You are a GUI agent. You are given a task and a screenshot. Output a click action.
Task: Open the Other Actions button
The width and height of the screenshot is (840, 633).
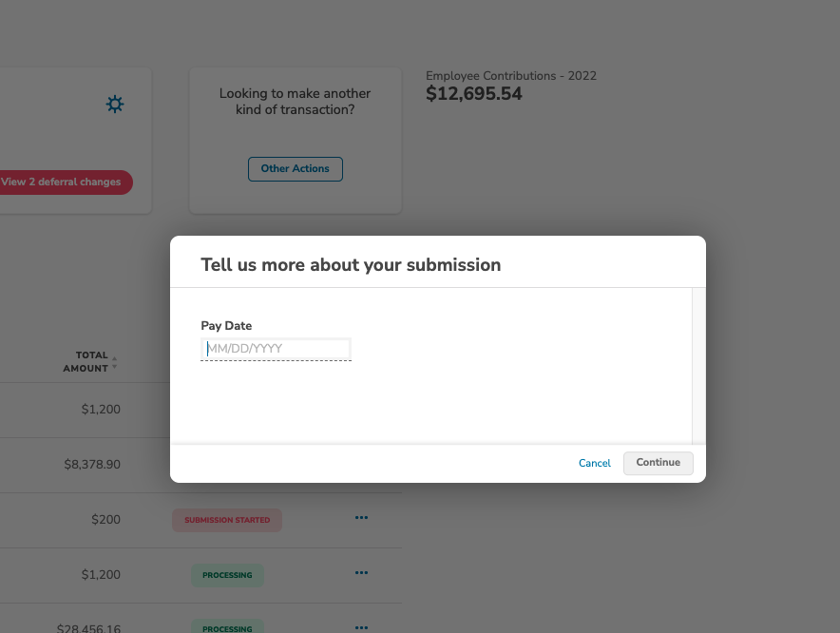pyautogui.click(x=296, y=169)
